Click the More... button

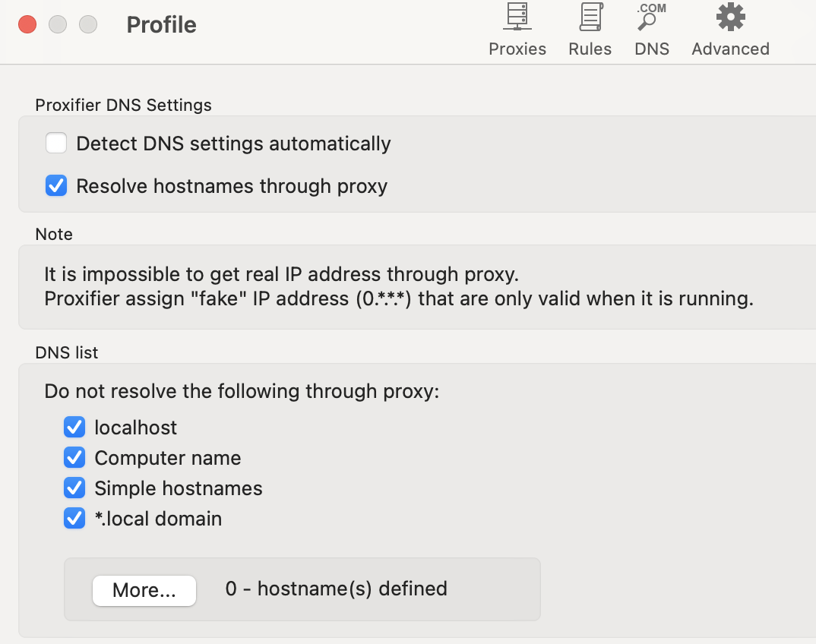point(144,590)
